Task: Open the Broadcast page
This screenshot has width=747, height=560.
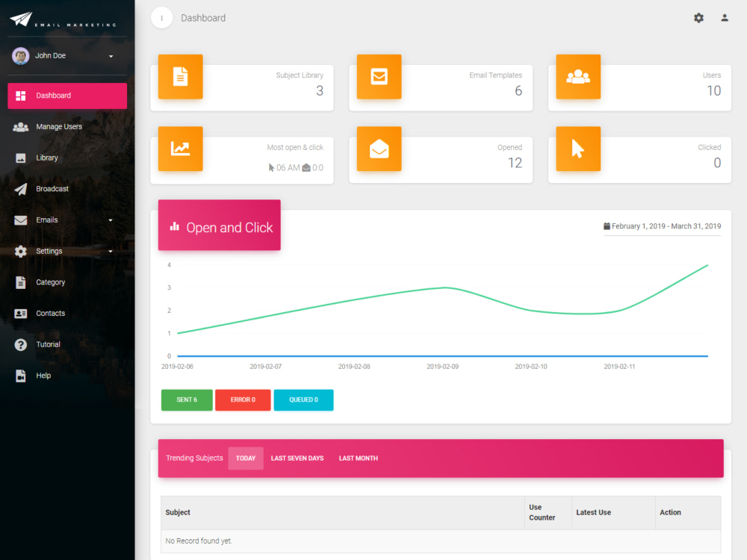Action: (52, 189)
